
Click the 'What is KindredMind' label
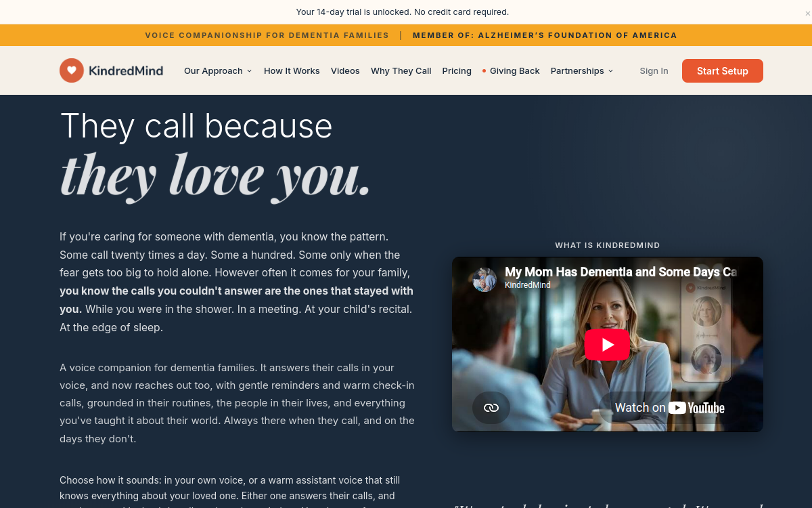(x=607, y=245)
